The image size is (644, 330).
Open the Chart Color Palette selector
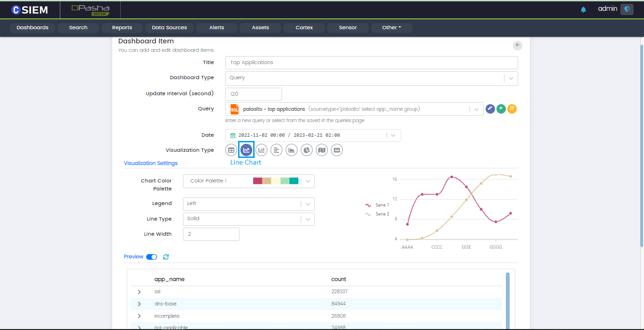(x=248, y=181)
